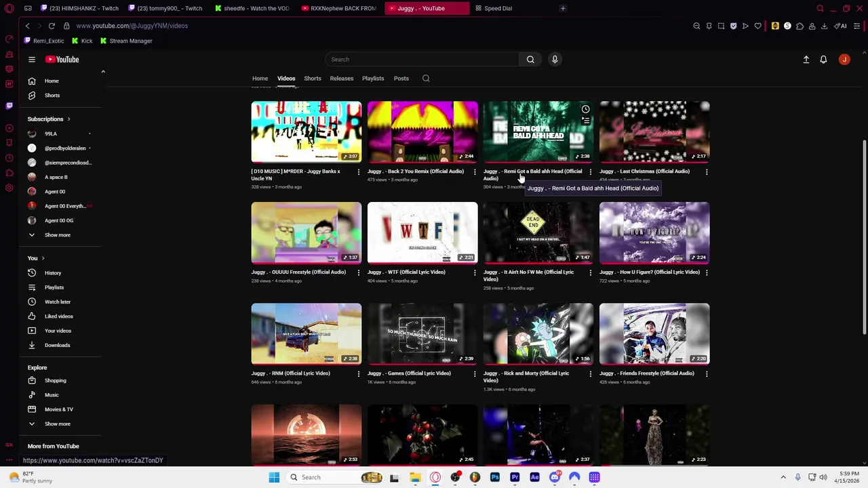Add page to bookmarks heart icon

(757, 26)
